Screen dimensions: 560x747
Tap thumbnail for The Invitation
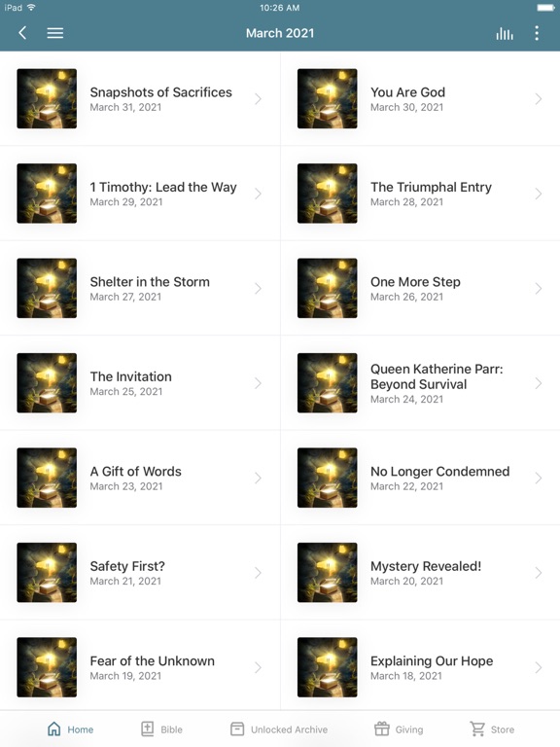(x=47, y=383)
